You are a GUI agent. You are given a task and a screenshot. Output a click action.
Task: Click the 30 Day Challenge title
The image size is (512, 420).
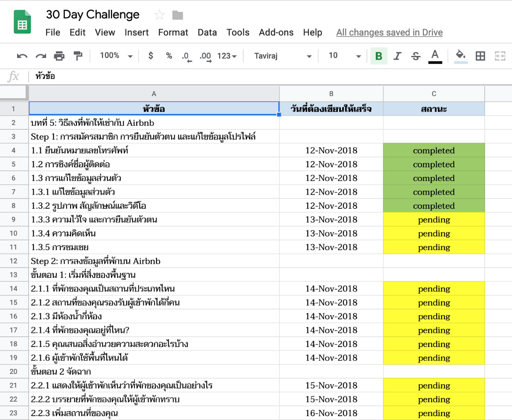(x=93, y=15)
